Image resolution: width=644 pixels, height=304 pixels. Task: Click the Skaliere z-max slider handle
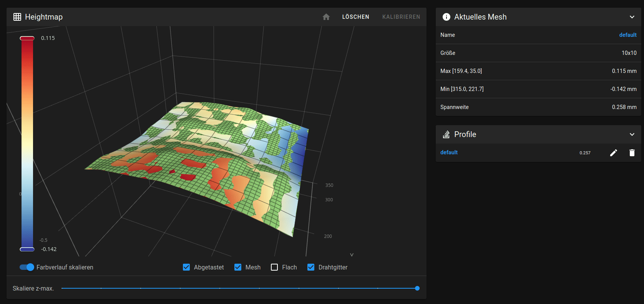(x=417, y=288)
